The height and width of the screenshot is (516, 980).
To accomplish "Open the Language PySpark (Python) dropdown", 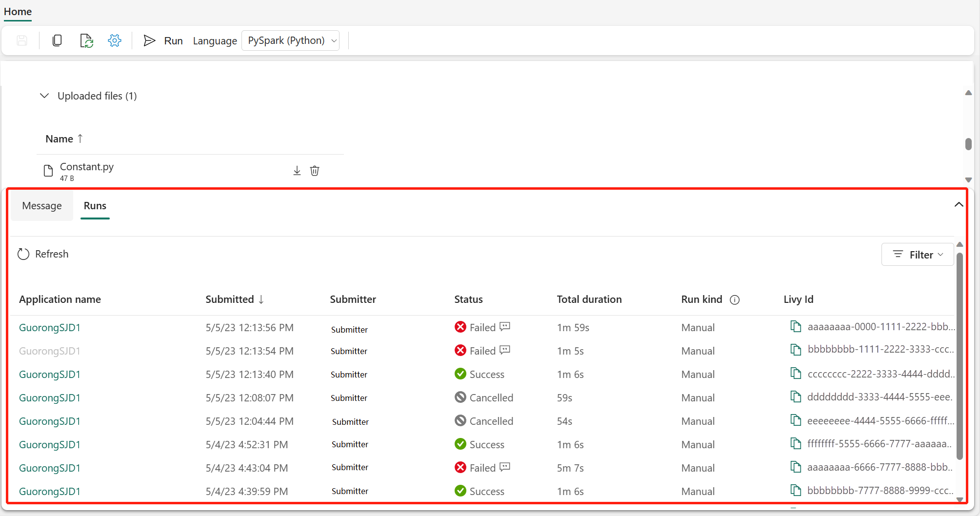I will click(291, 40).
